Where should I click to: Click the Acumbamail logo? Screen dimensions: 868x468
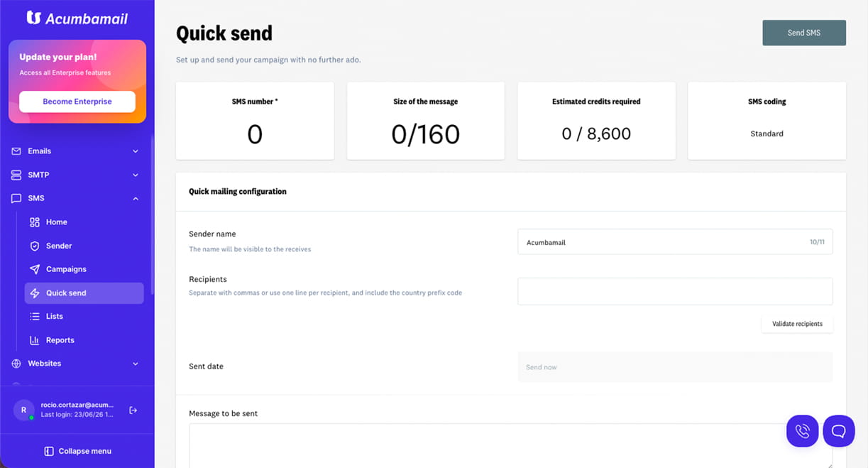pos(77,18)
